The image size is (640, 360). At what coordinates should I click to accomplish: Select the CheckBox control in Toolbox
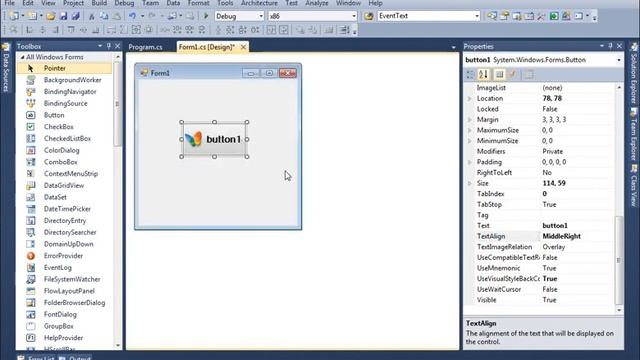point(64,127)
